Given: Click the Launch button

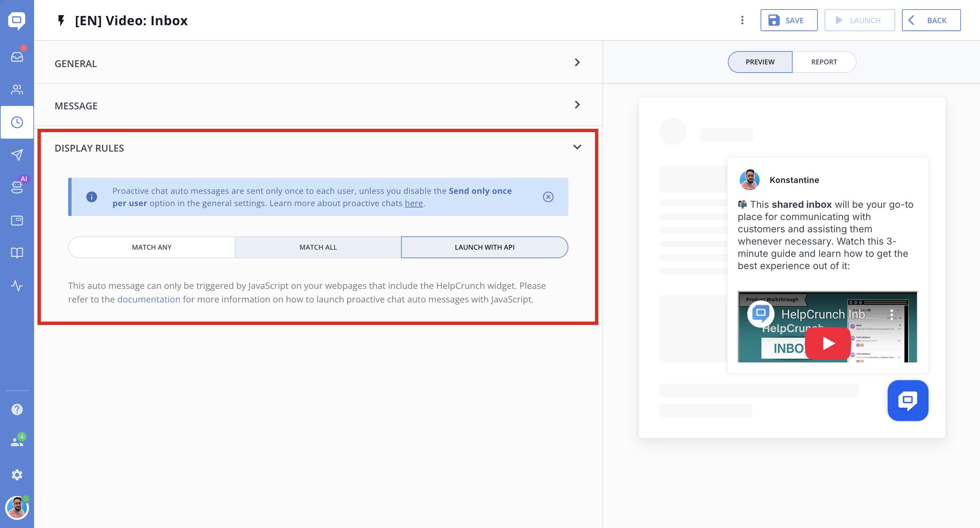Looking at the screenshot, I should [859, 20].
